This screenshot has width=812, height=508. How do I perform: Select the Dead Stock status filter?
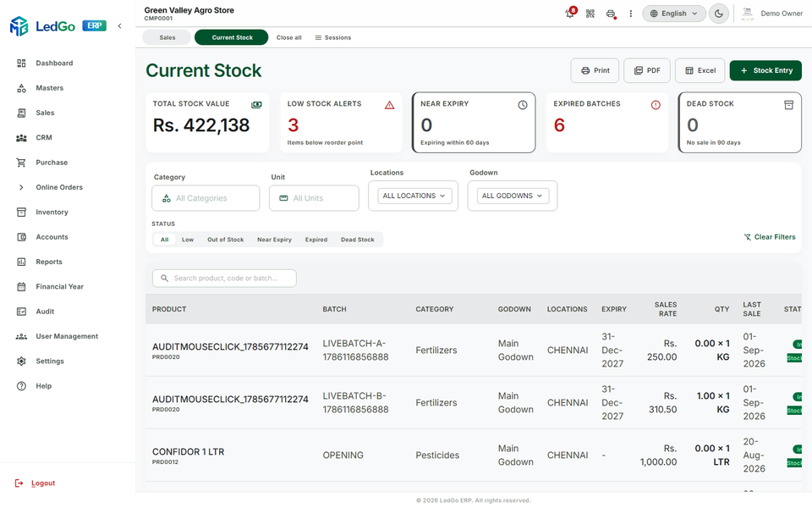tap(357, 240)
